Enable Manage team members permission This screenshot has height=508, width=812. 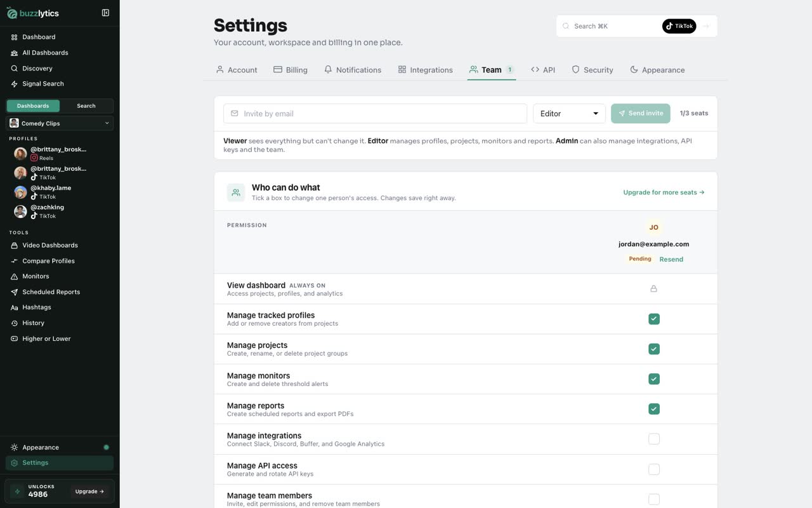coord(654,499)
